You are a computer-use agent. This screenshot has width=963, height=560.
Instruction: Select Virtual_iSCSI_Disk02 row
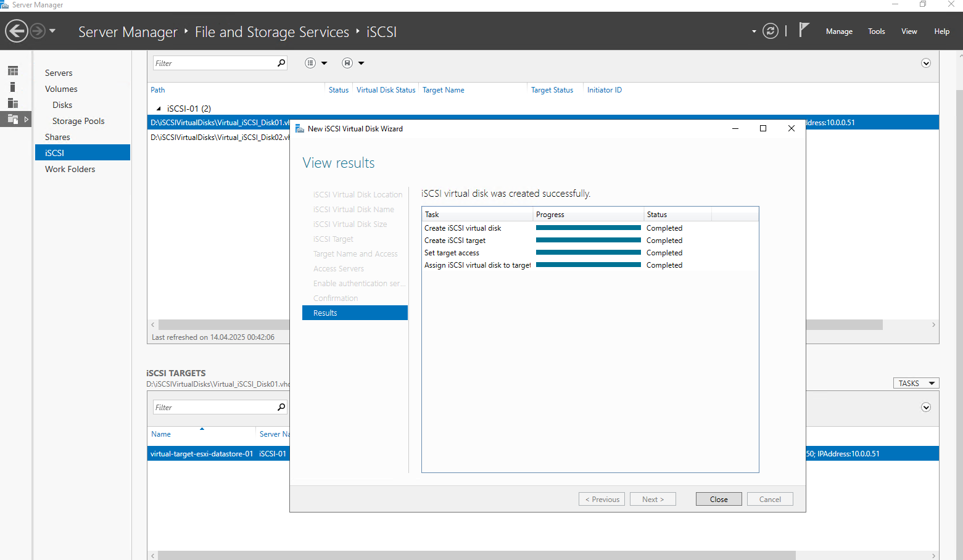219,137
